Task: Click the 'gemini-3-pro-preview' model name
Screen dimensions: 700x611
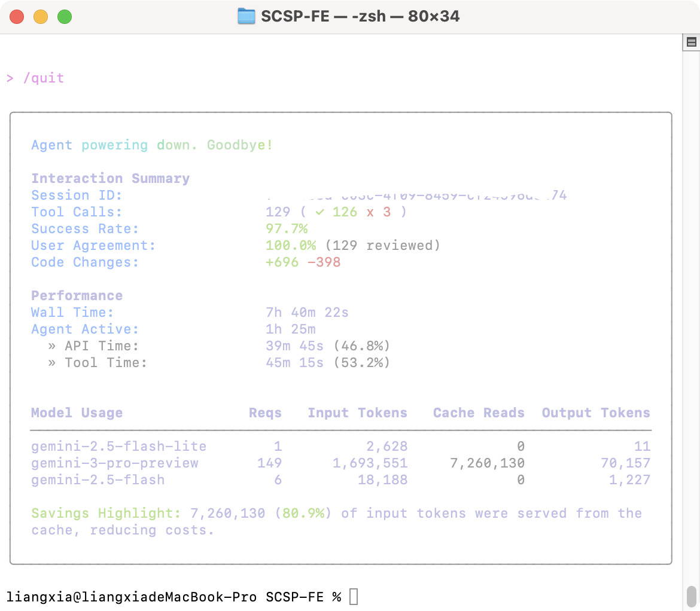Action: 114,463
